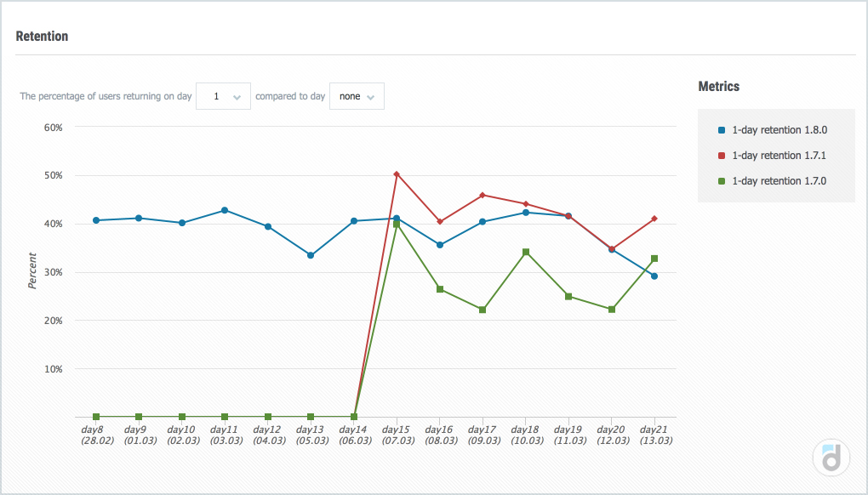Toggle the 1-day retention 1.7.0 legend entry
The width and height of the screenshot is (868, 495).
pyautogui.click(x=779, y=181)
